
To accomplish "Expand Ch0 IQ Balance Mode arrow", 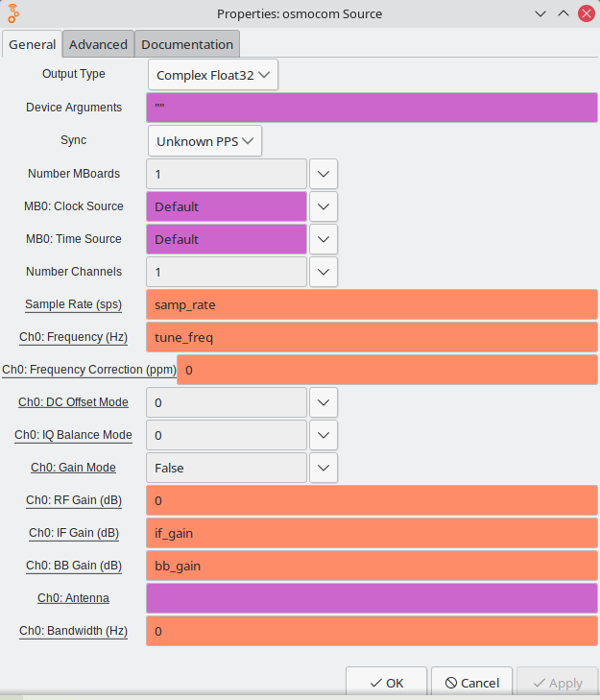I will pyautogui.click(x=324, y=435).
